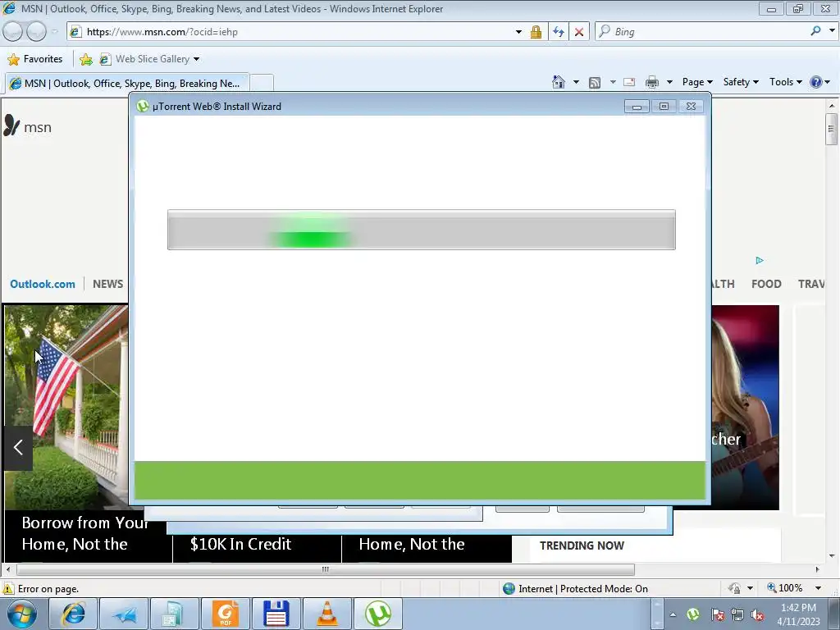The image size is (840, 630).
Task: Open a new blank tab
Action: (262, 83)
